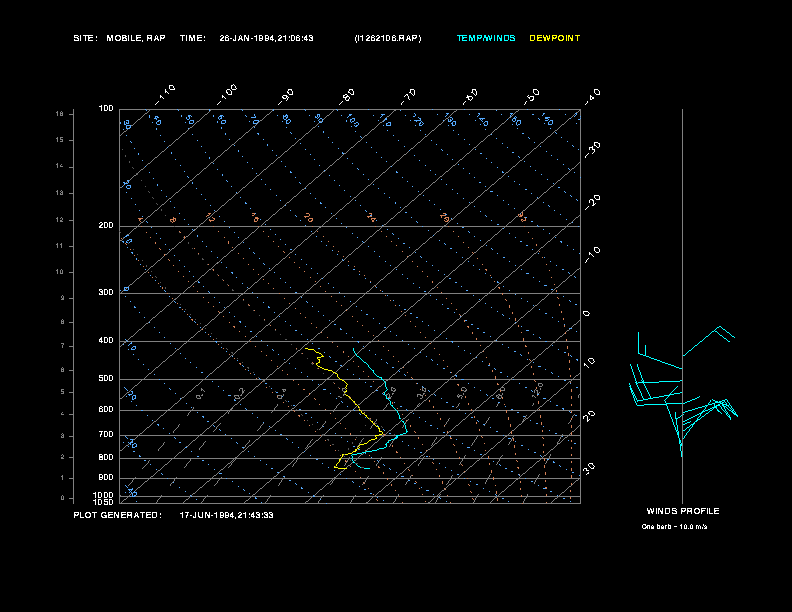
Task: Click the file name "(I1262106.RAP)"
Action: tap(388, 38)
